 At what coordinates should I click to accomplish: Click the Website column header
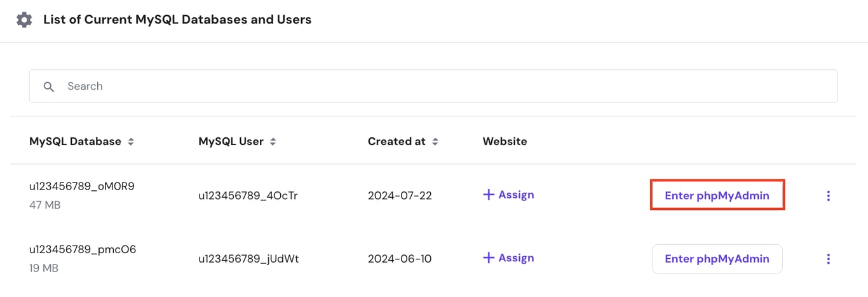point(505,141)
